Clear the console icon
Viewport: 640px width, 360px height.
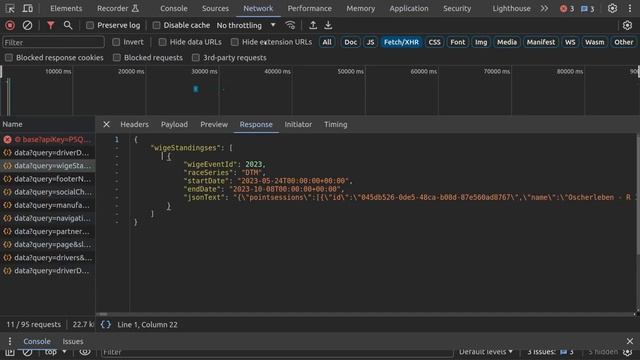27,352
